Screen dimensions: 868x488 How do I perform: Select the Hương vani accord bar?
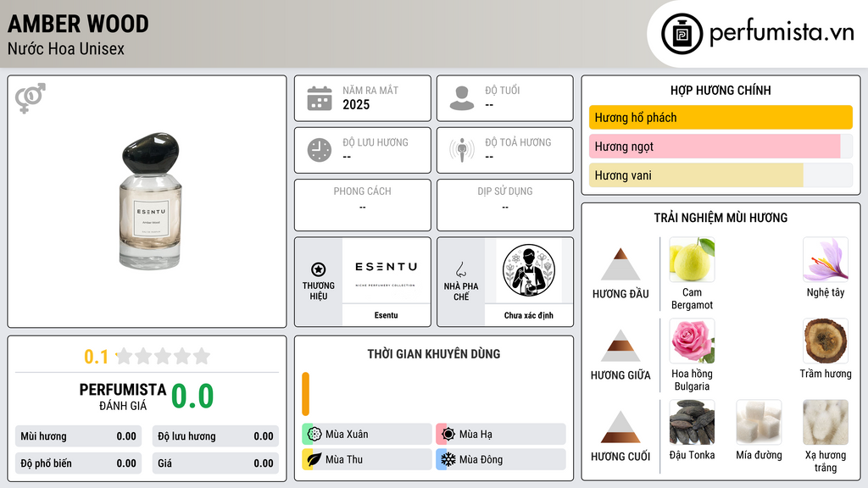[721, 175]
